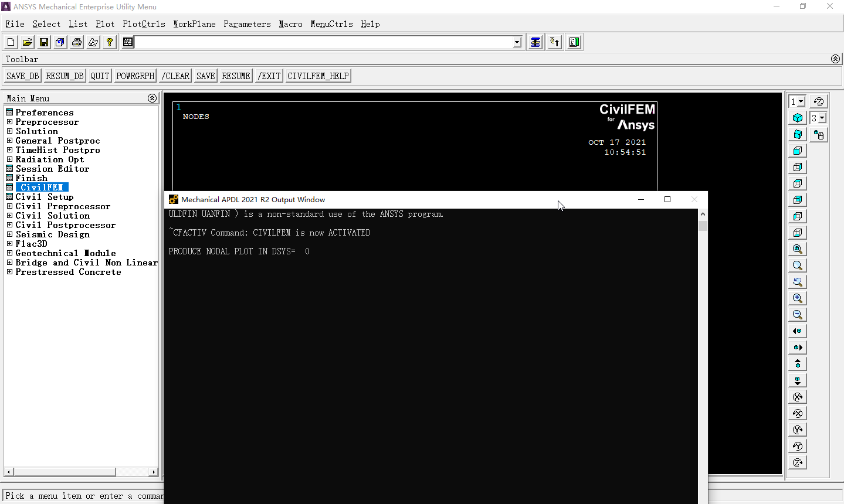Click the QUIT toolbar button
The height and width of the screenshot is (504, 844).
coord(100,76)
